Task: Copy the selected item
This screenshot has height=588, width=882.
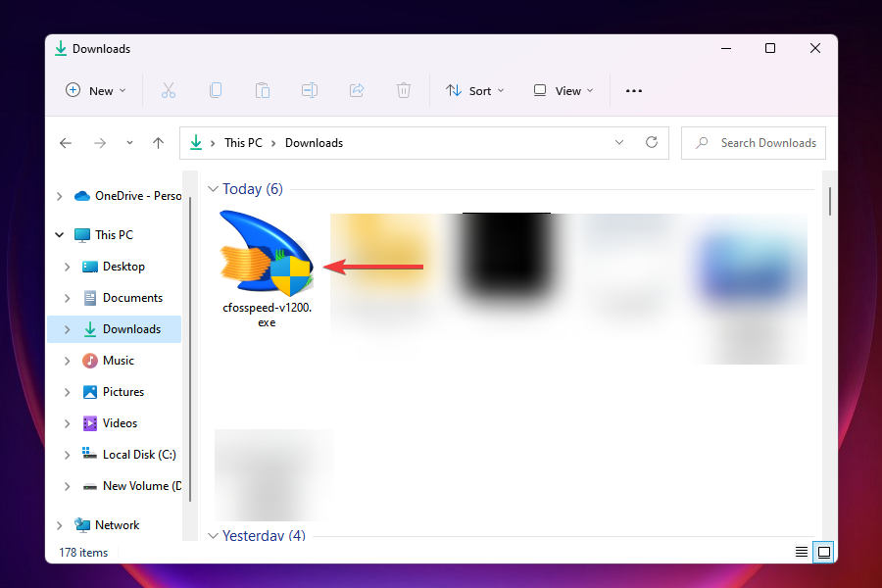Action: [216, 90]
